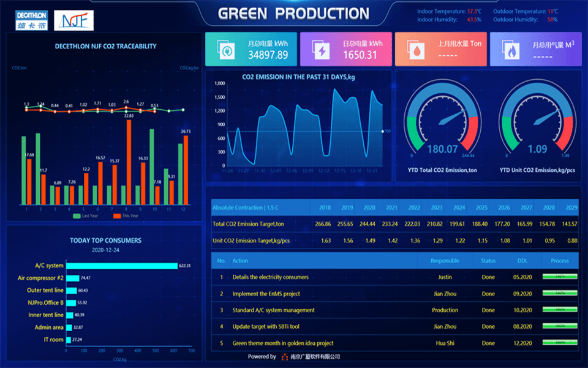This screenshot has width=588, height=368.
Task: Click the gas flame usage icon
Action: (511, 49)
